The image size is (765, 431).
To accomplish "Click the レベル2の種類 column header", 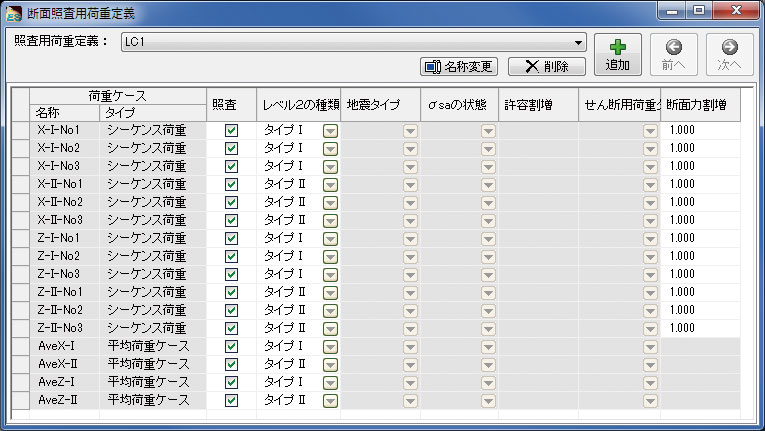I will coord(299,104).
